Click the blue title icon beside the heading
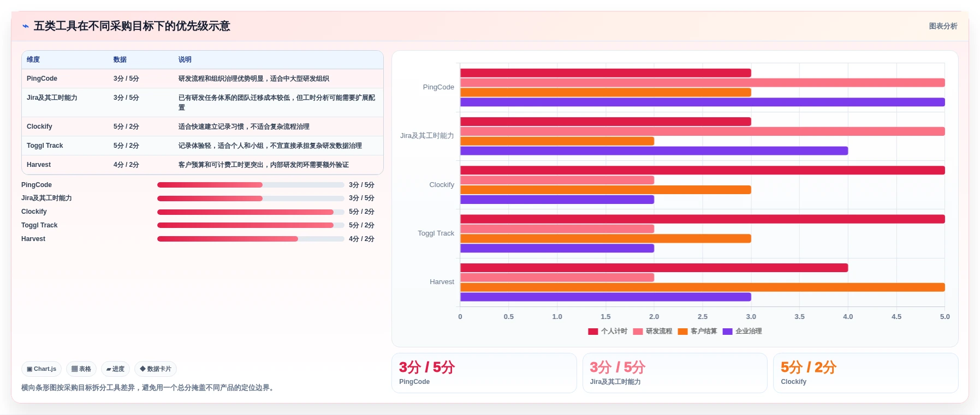The height and width of the screenshot is (415, 980). [x=25, y=26]
